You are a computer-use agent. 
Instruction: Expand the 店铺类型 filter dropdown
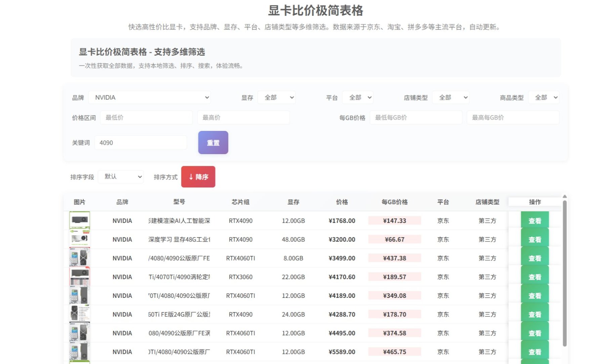[451, 97]
